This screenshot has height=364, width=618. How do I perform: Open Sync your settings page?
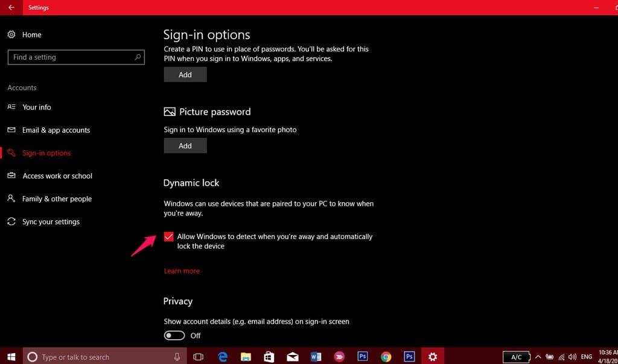click(x=51, y=222)
